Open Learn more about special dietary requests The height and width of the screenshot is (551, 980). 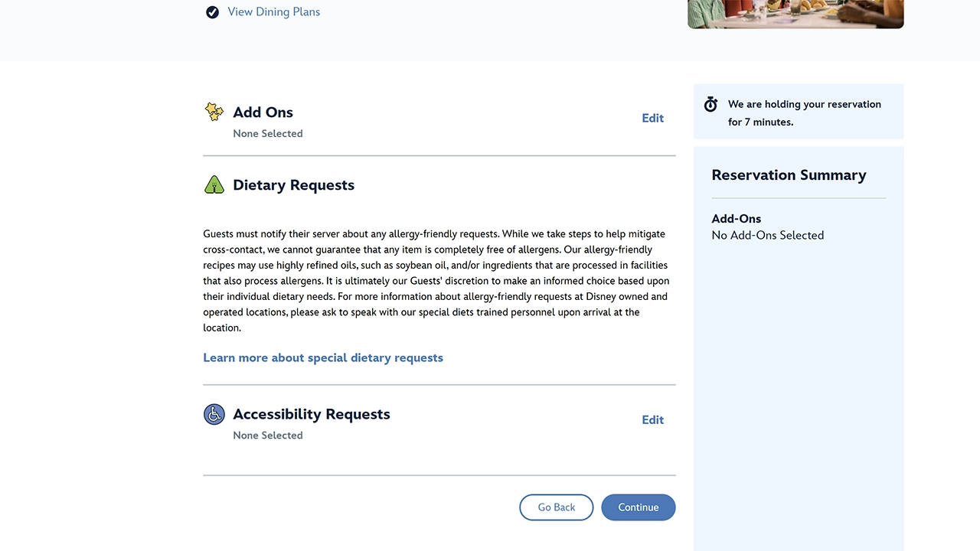click(323, 357)
